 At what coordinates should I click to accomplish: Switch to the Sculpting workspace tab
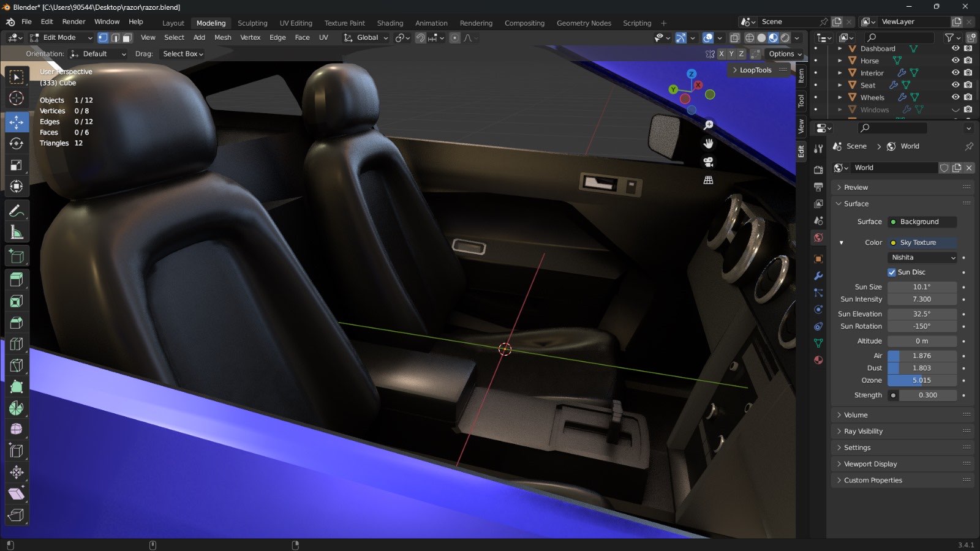tap(252, 23)
